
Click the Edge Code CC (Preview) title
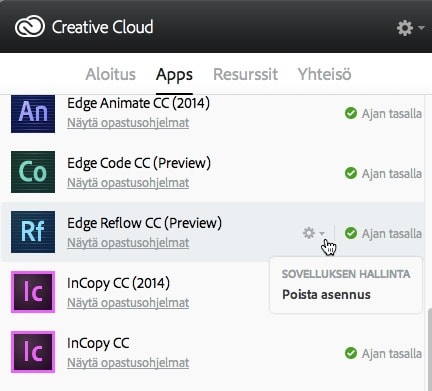(x=139, y=163)
